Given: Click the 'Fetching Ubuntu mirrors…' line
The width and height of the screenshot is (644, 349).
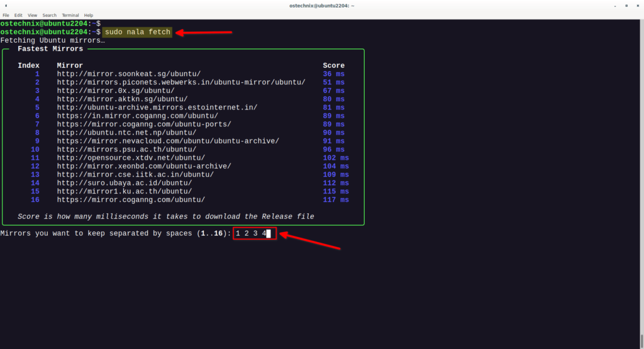Looking at the screenshot, I should [x=53, y=40].
